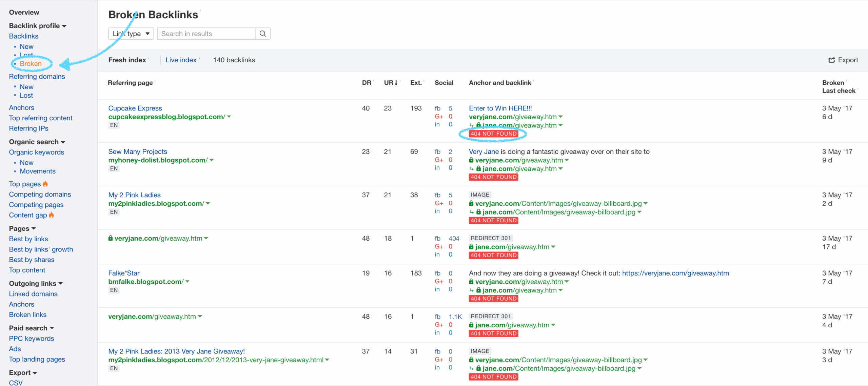This screenshot has width=868, height=386.
Task: Click the https://veryjane.com/giveaway.htm anchor link
Action: tap(675, 273)
